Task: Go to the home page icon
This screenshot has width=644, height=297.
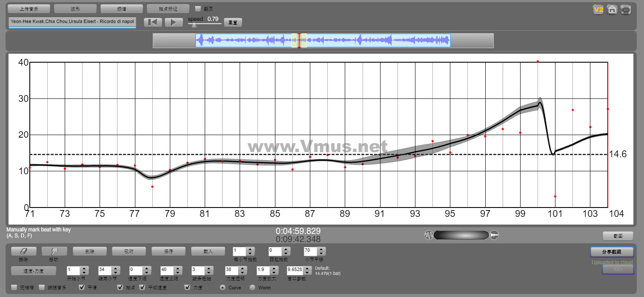Action: tap(612, 9)
